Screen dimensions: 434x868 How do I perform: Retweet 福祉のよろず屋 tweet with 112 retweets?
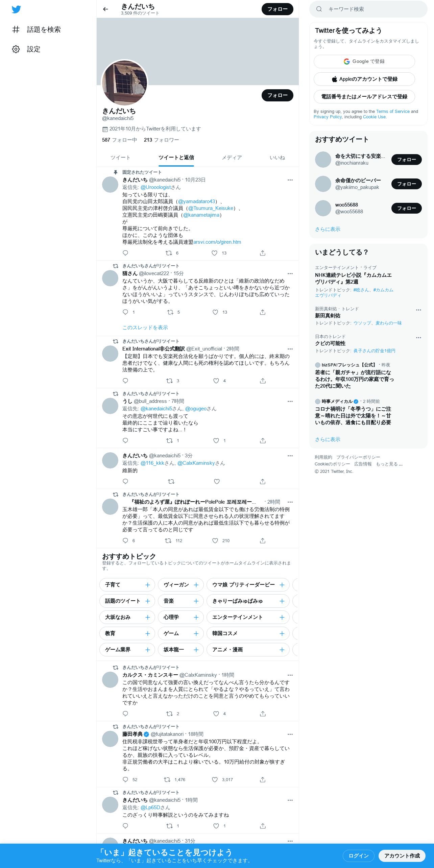pos(168,540)
